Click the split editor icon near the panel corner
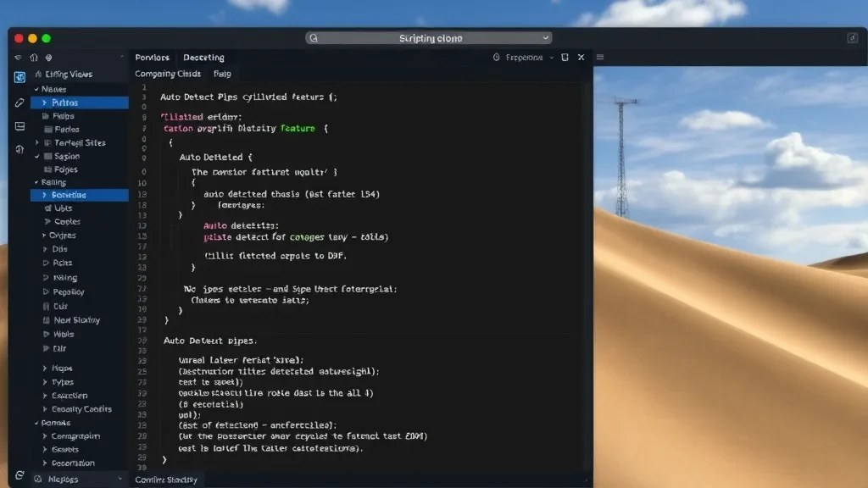This screenshot has width=868, height=488. coord(564,57)
